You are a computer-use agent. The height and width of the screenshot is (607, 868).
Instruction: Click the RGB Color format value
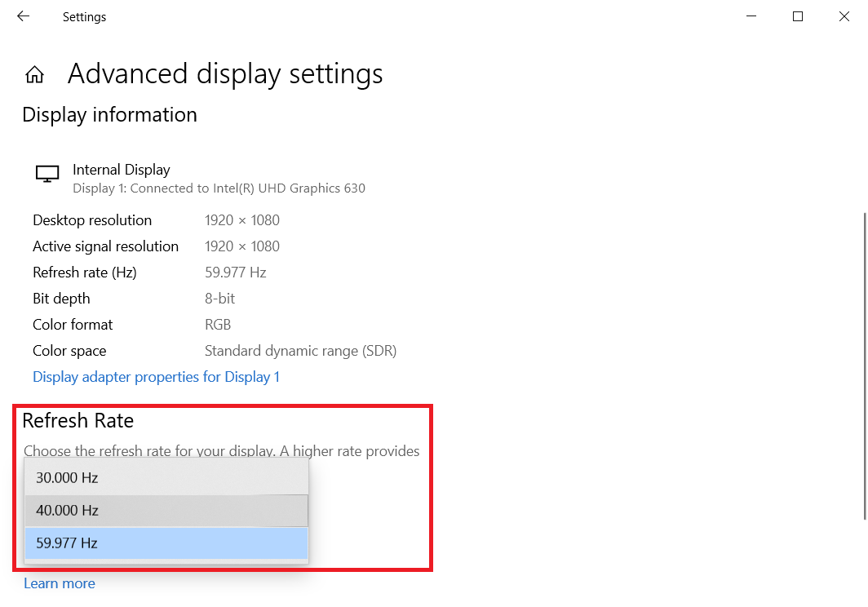[218, 325]
